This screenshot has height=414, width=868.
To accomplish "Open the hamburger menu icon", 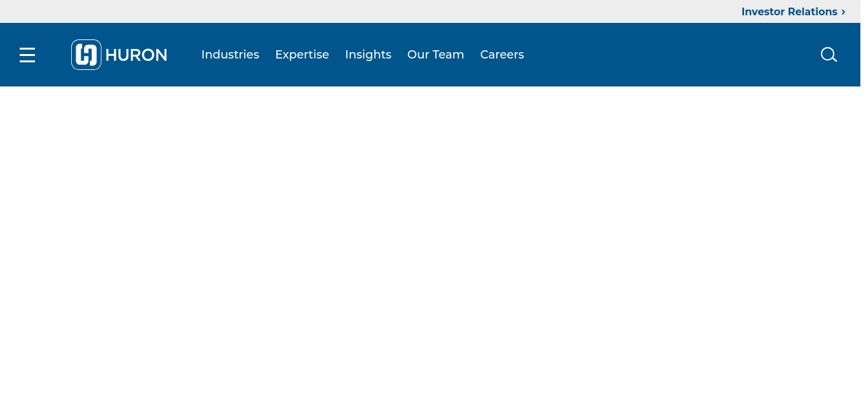I will (x=27, y=55).
